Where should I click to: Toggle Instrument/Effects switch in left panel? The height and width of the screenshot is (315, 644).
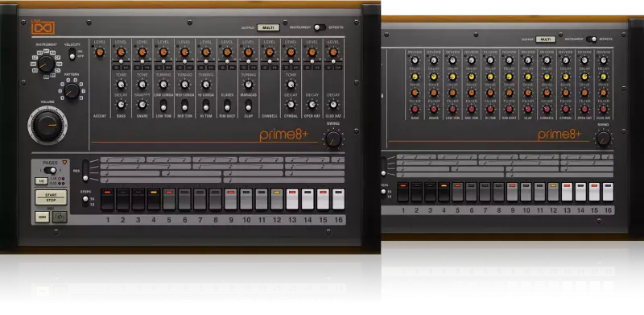click(x=320, y=27)
